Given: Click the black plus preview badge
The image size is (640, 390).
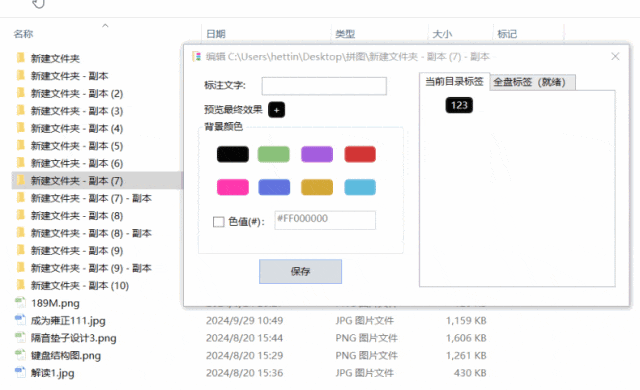Looking at the screenshot, I should point(276,110).
